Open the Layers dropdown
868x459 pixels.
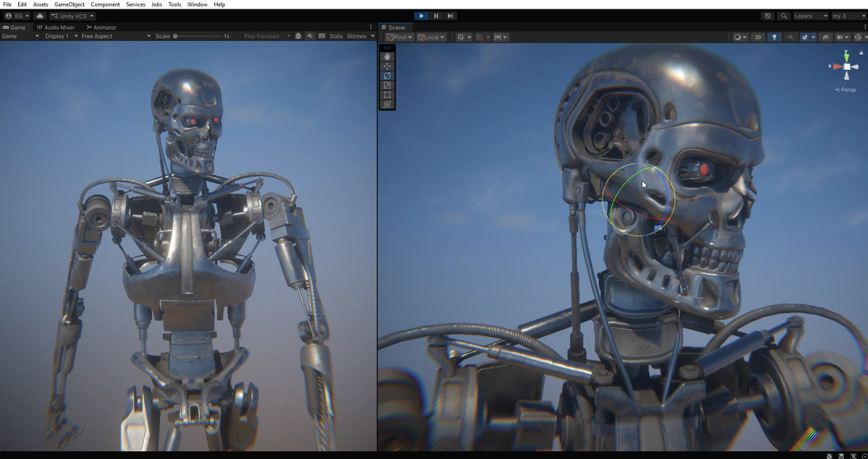811,16
